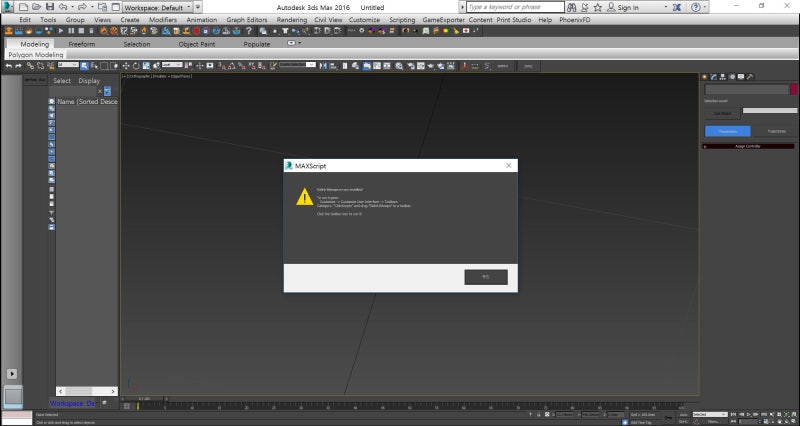Click the Select menu in Scene Explorer
The height and width of the screenshot is (426, 800).
point(62,81)
